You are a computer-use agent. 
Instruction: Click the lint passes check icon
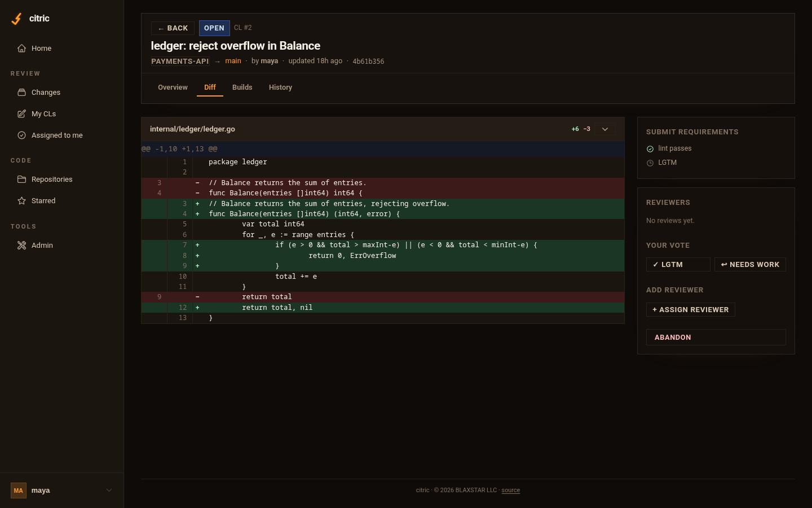650,149
